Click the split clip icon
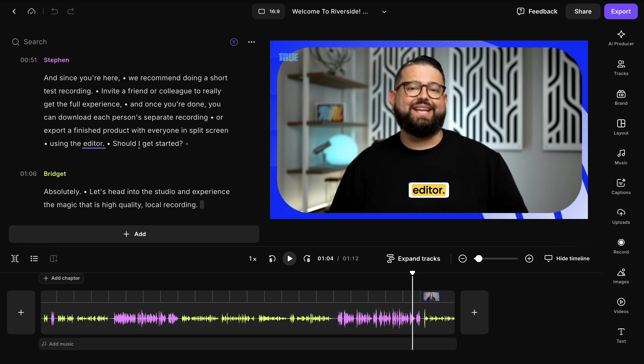The height and width of the screenshot is (364, 644). coord(15,259)
